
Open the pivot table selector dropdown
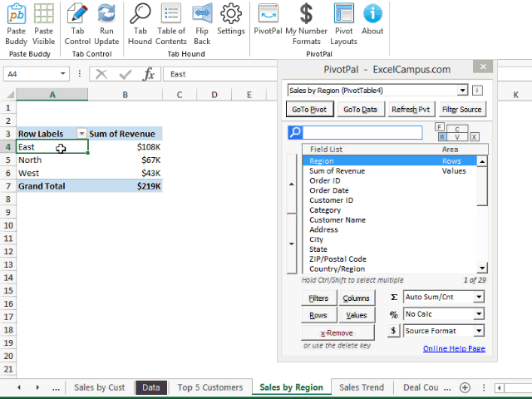(x=462, y=90)
